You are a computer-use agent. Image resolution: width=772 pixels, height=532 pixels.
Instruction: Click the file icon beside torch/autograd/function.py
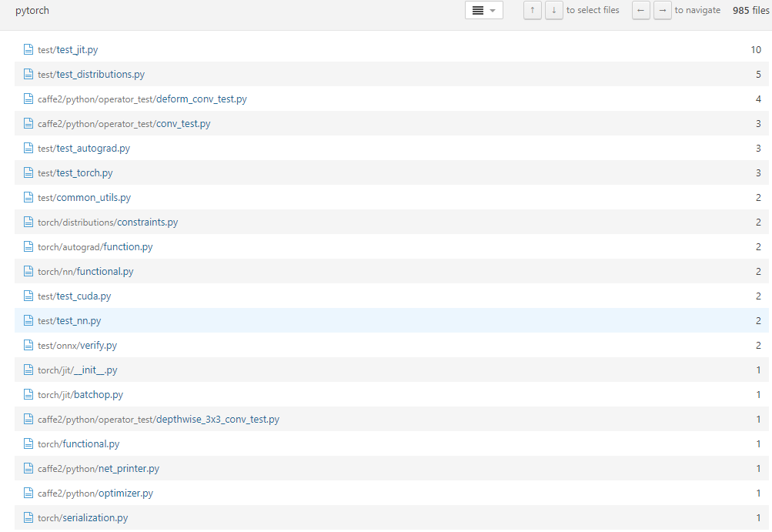[28, 246]
